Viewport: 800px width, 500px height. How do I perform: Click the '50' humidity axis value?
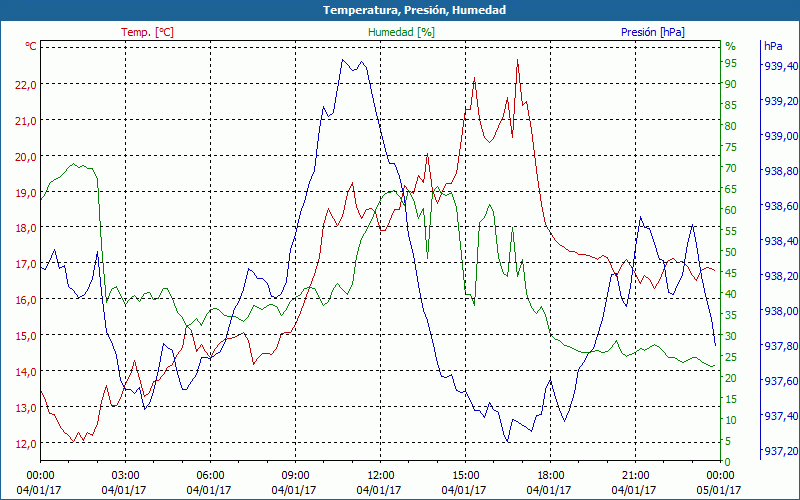(731, 252)
